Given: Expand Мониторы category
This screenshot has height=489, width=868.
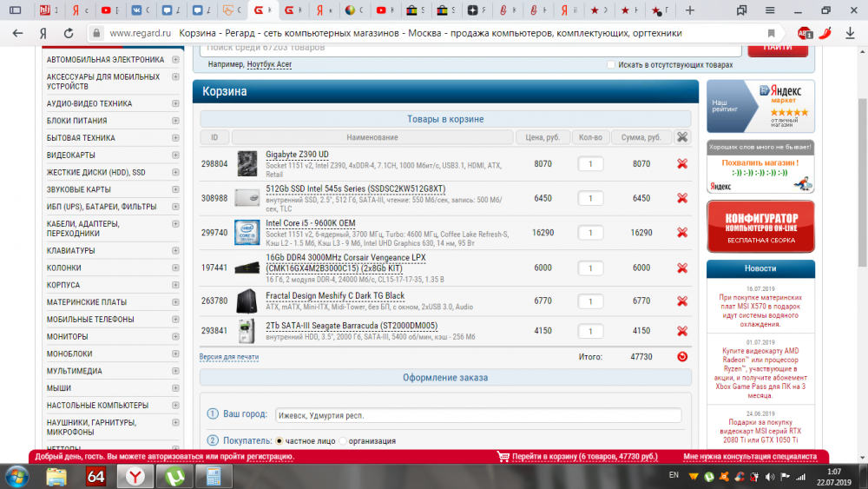Looking at the screenshot, I should [x=175, y=336].
